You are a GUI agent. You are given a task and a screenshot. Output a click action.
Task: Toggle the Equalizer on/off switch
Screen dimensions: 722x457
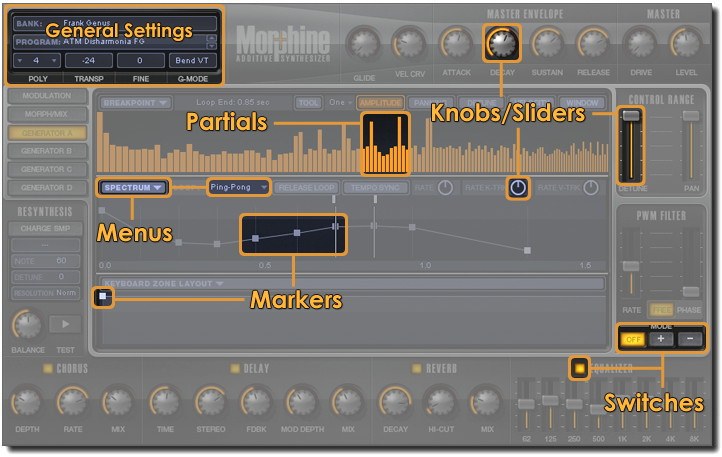[579, 368]
